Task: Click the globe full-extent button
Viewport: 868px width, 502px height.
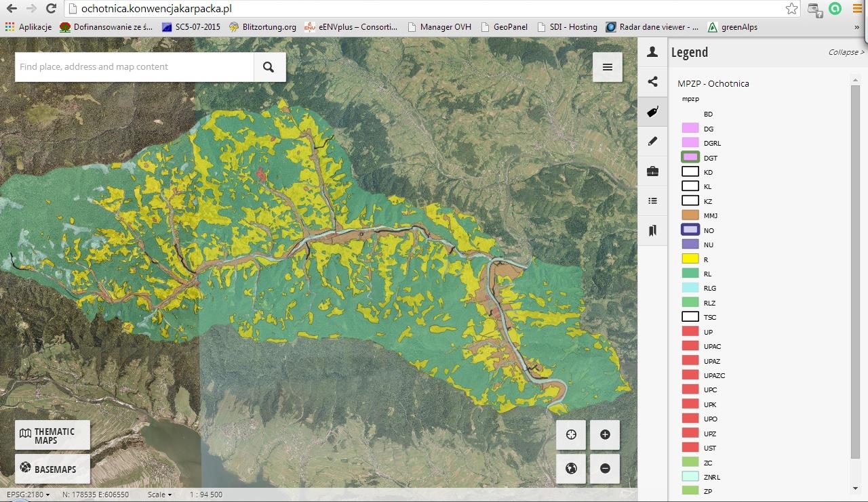Action: click(x=571, y=468)
